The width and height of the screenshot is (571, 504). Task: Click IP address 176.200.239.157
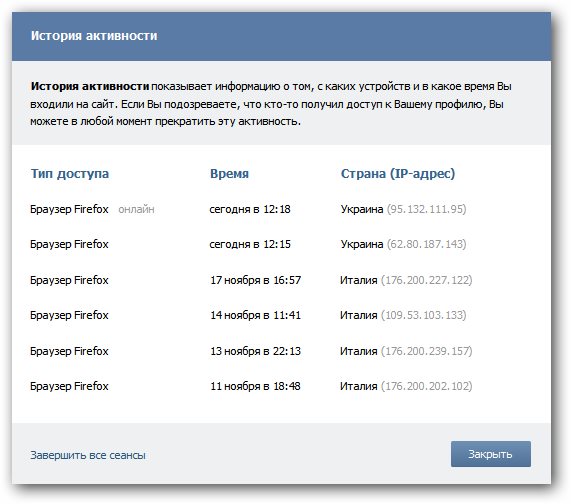426,351
